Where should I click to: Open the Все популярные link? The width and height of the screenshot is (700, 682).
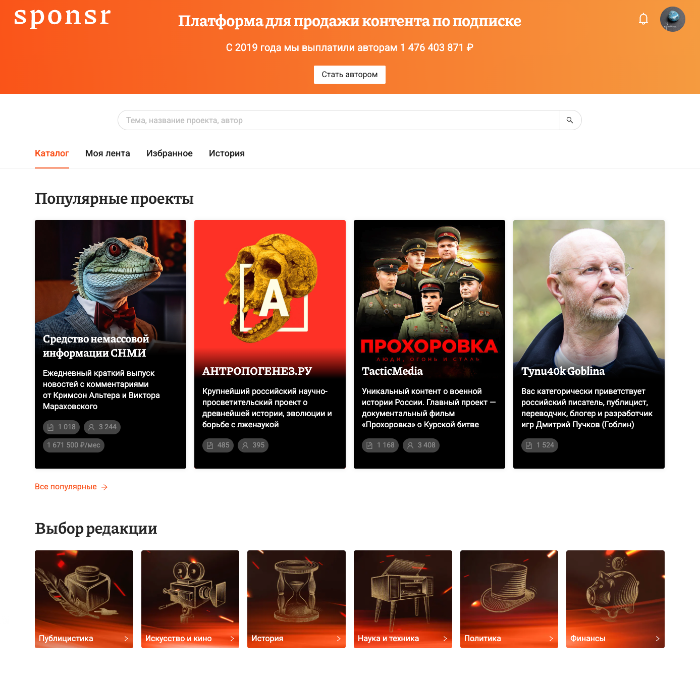point(71,487)
